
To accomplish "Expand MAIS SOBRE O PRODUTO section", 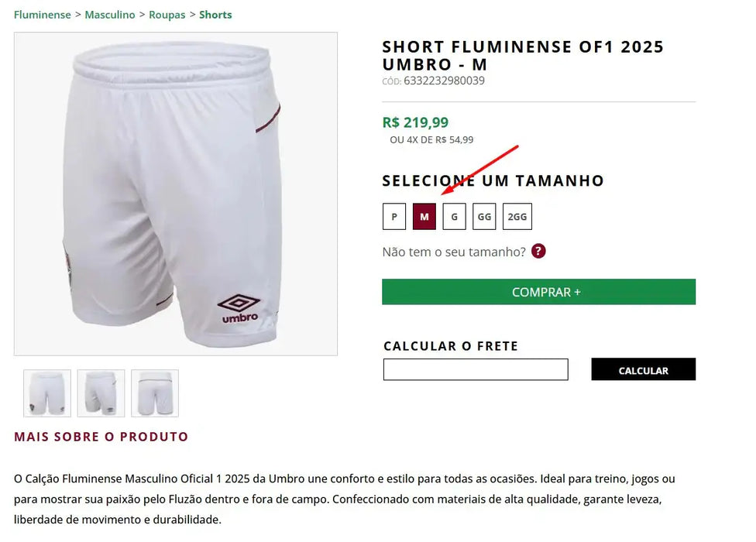I will [101, 436].
